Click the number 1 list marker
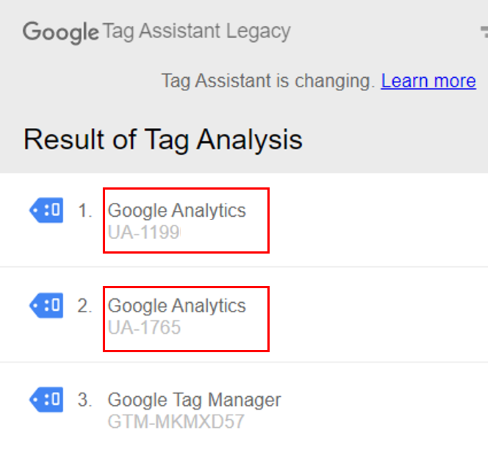This screenshot has height=450, width=488. coord(85,211)
